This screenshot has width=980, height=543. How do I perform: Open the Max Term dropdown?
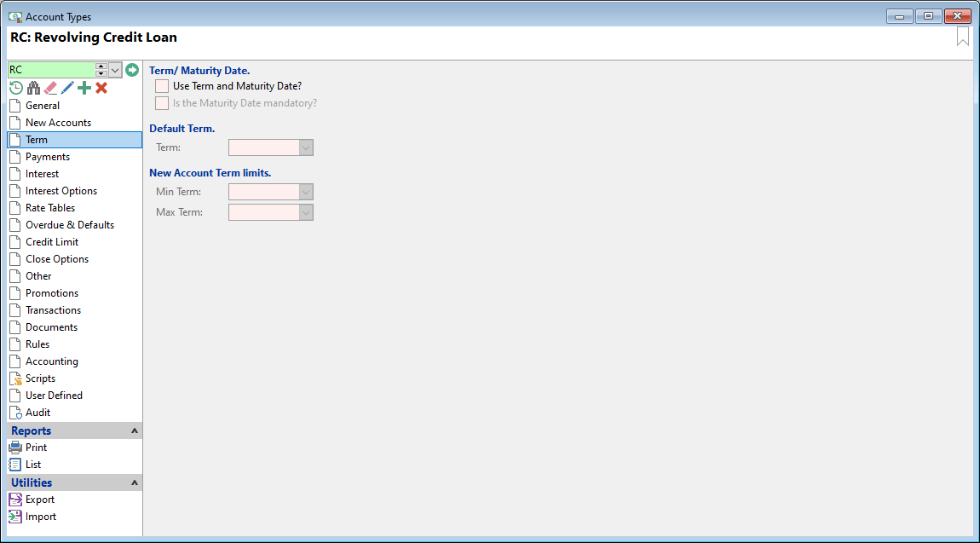pyautogui.click(x=306, y=212)
